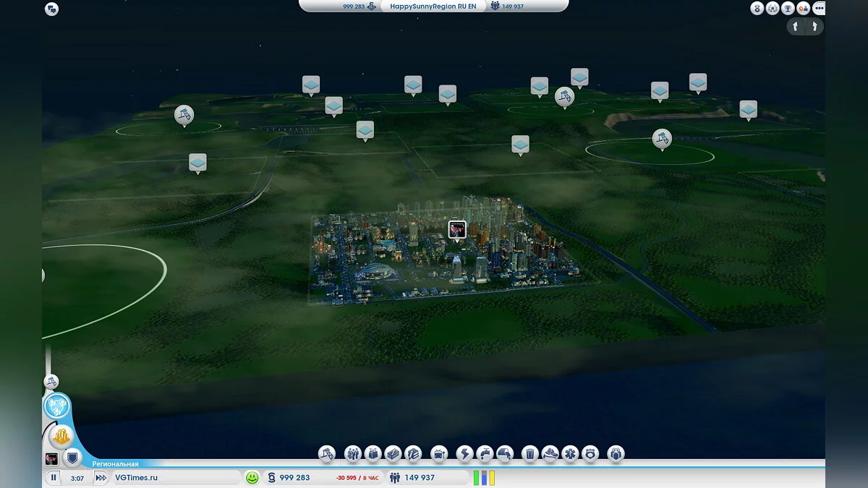Click the last gift box icon in toolbar
The image size is (868, 488).
(x=616, y=454)
